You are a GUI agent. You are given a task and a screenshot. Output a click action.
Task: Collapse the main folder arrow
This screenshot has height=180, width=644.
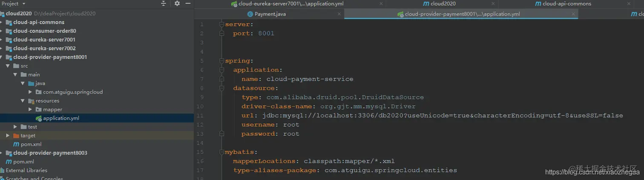[x=15, y=74]
